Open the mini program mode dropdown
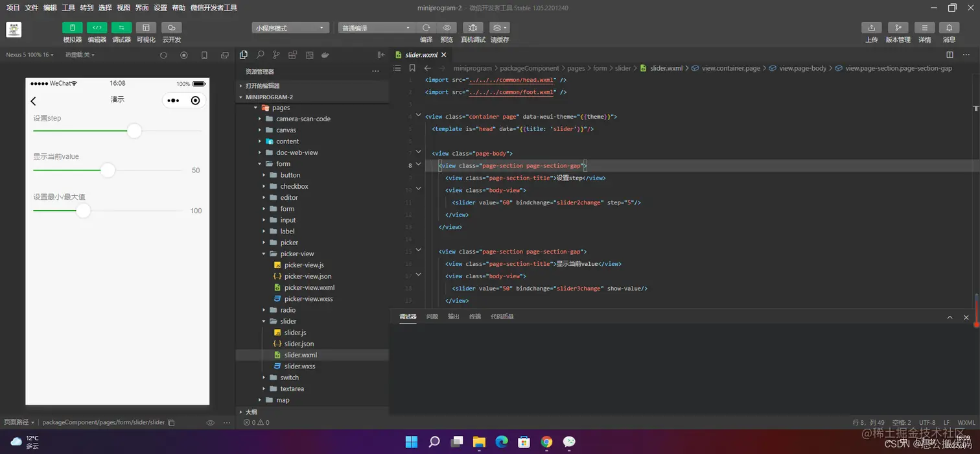Viewport: 980px width, 454px height. click(x=290, y=28)
